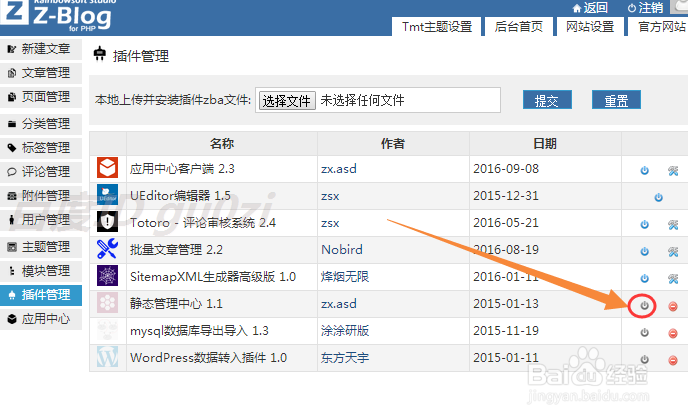Enable the mysql数据库导出导入 1.3 plugin
Viewport: 688px width, 420px height.
pyautogui.click(x=644, y=333)
